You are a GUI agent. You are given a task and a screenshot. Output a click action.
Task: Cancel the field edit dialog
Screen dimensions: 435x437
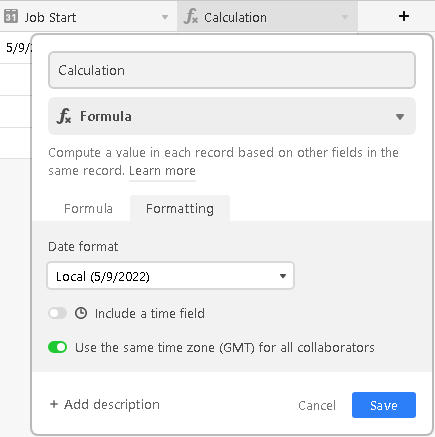pyautogui.click(x=317, y=405)
